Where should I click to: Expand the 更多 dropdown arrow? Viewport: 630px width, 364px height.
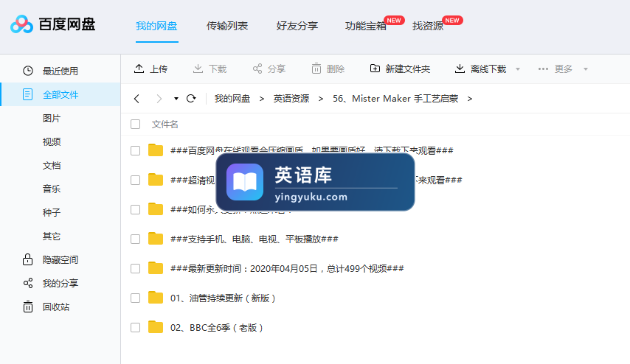(586, 69)
